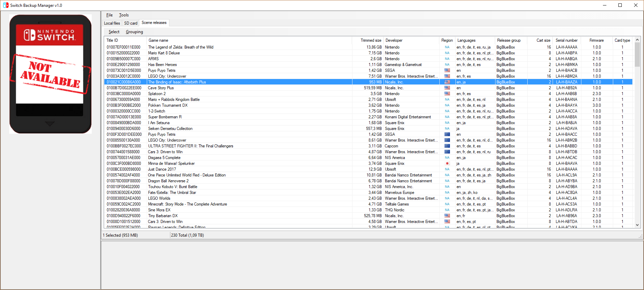Expand the Grouping dropdown menu
The width and height of the screenshot is (644, 290).
pos(134,32)
